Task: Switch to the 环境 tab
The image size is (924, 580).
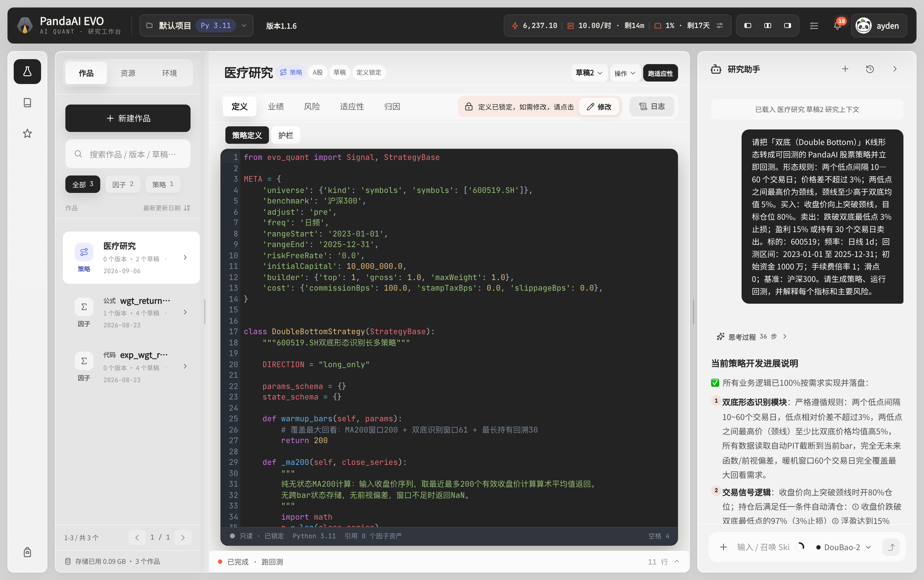Action: coord(170,73)
